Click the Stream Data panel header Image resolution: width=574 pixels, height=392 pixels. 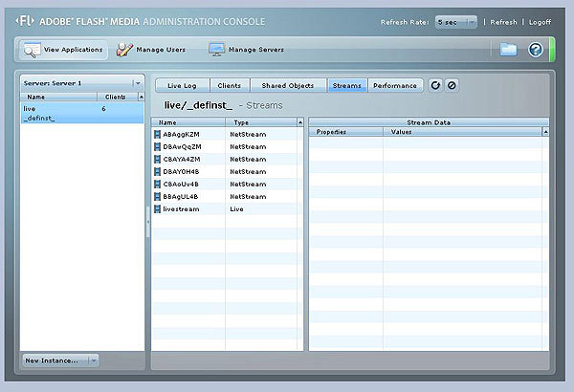pos(429,122)
